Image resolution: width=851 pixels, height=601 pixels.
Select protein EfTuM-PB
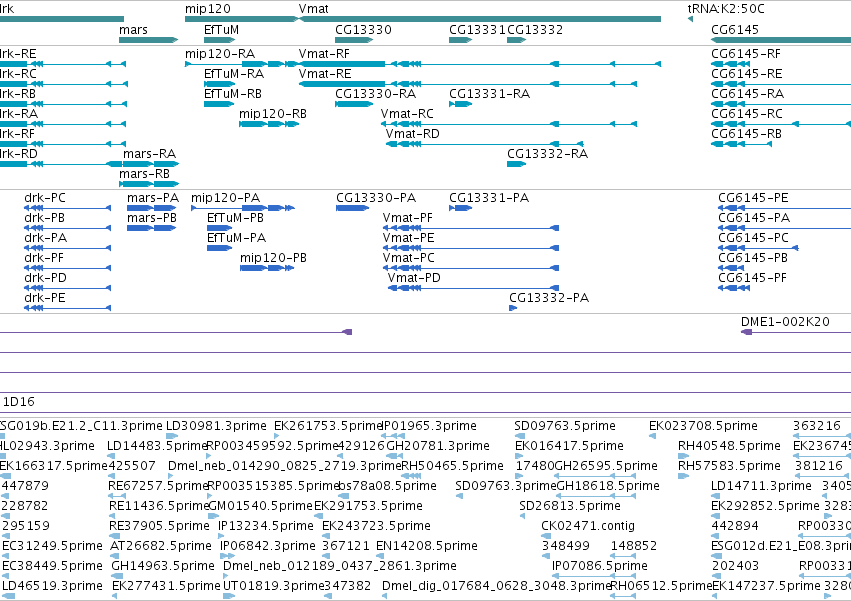point(219,229)
